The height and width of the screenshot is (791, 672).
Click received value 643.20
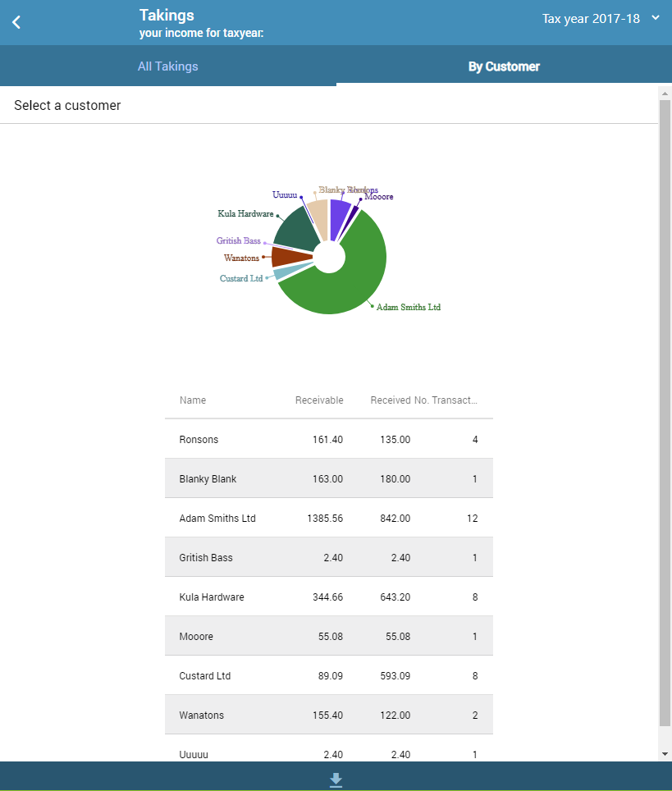pos(395,597)
